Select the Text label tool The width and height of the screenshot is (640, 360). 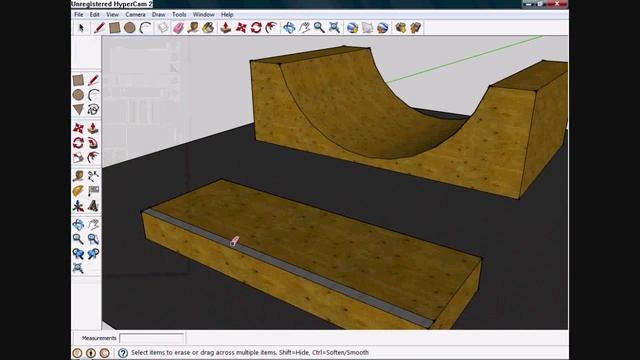pyautogui.click(x=93, y=191)
